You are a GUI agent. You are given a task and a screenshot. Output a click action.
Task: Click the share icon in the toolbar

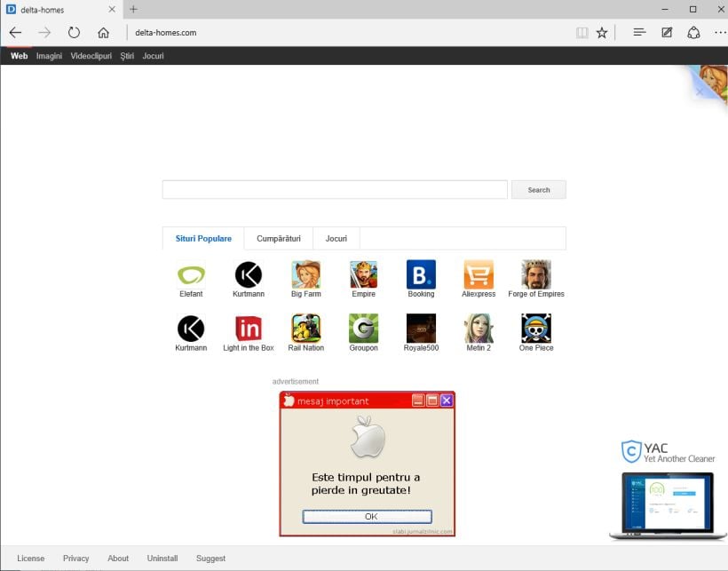click(693, 33)
